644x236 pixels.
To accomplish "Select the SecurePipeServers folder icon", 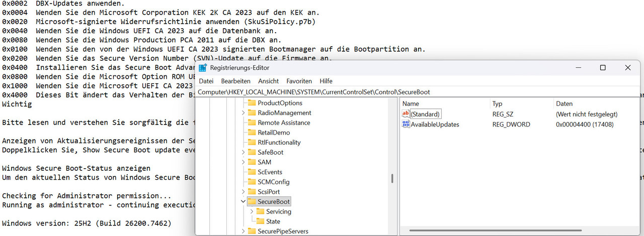I will pos(252,231).
